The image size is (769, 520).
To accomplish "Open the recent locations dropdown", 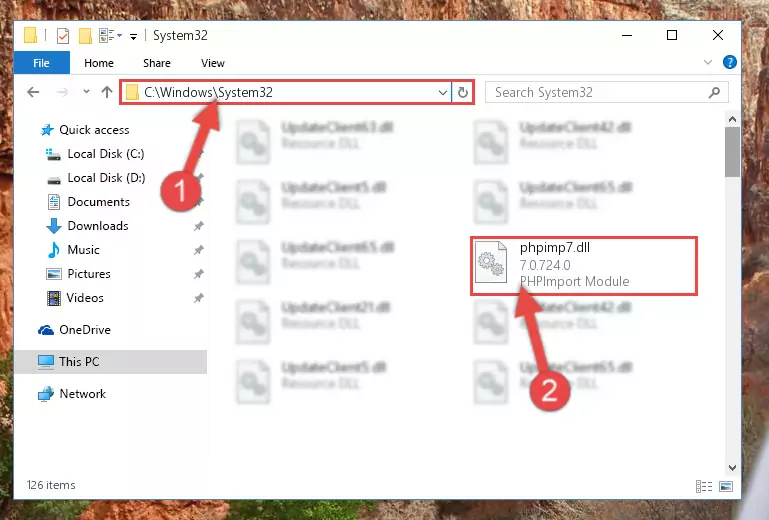I will [x=86, y=91].
